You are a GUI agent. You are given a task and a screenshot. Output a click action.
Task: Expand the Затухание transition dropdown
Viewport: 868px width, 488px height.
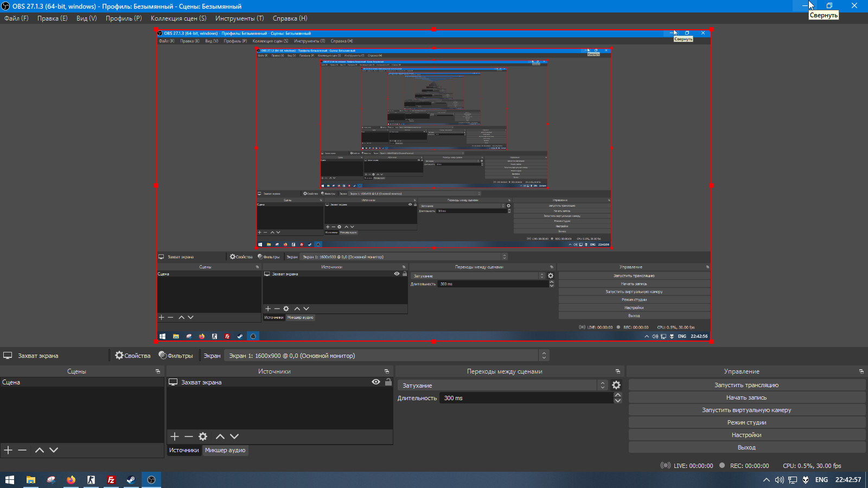click(602, 385)
